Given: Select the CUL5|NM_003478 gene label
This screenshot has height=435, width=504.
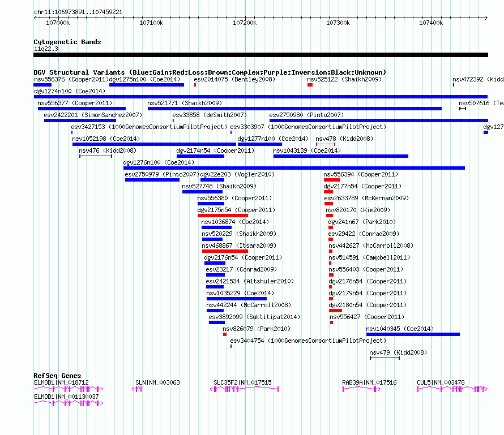Looking at the screenshot, I should point(441,382).
